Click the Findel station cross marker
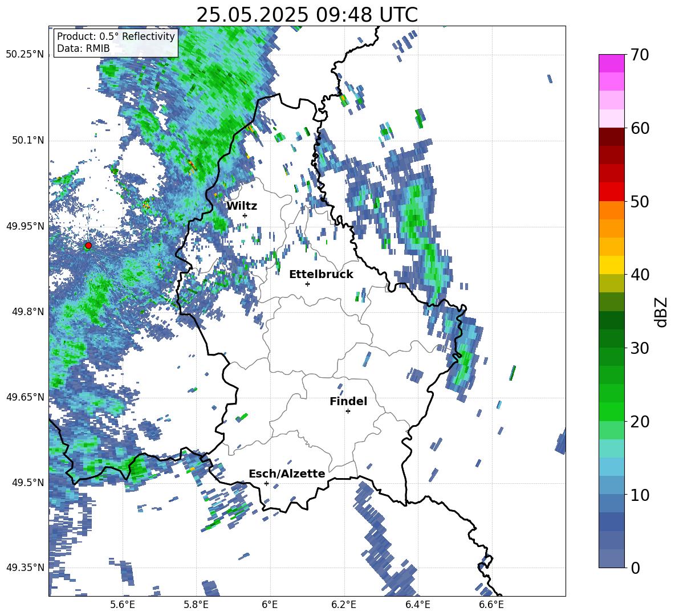675x616 pixels. click(348, 411)
